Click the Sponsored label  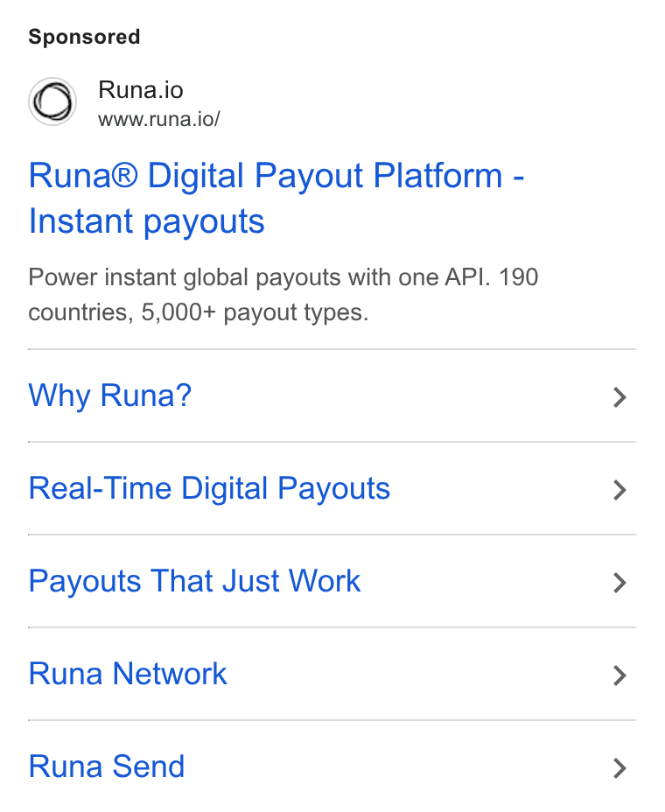point(84,38)
